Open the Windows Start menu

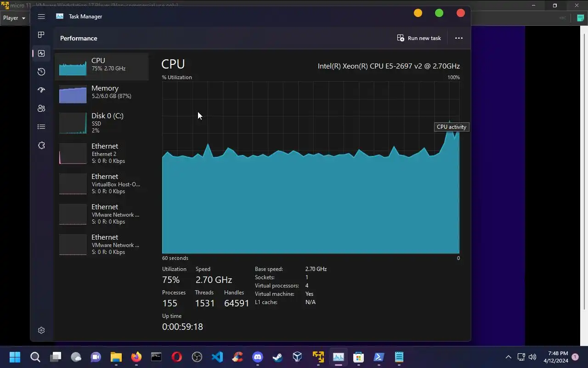point(15,357)
